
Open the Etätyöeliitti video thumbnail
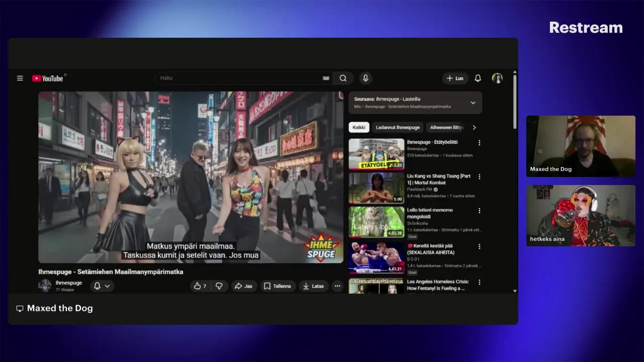pos(376,154)
